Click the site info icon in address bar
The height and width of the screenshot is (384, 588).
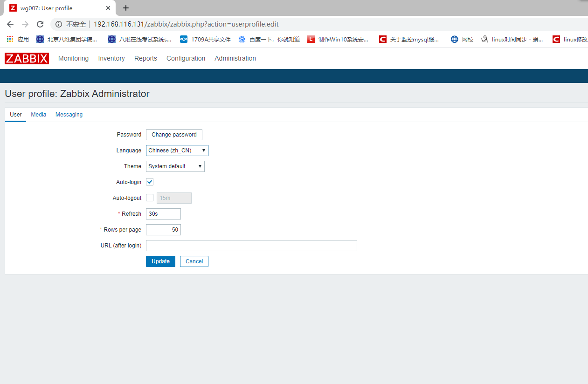pyautogui.click(x=59, y=24)
